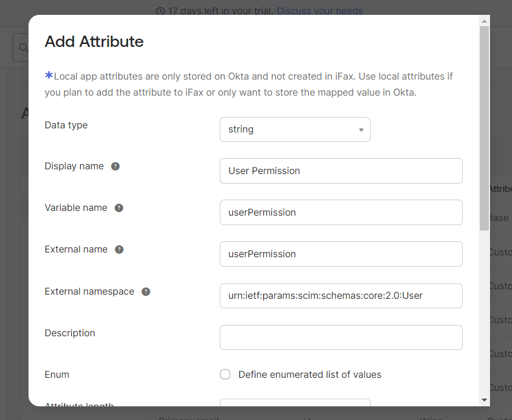Enable Define enumerated list of values checkbox
The height and width of the screenshot is (420, 512).
[225, 374]
